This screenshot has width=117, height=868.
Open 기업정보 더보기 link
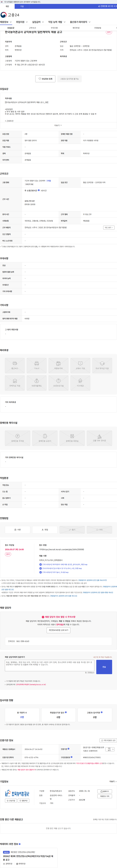(113, 781)
